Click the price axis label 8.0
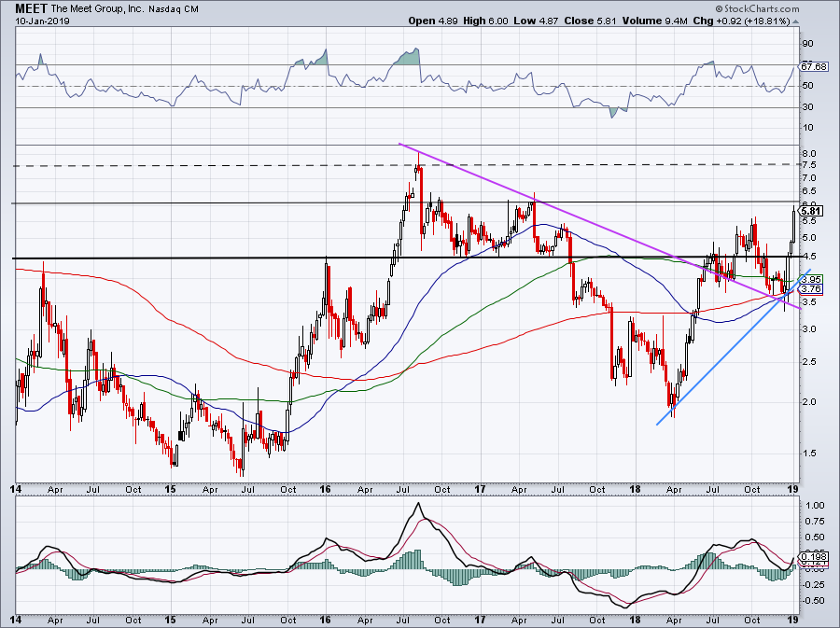 [809, 153]
